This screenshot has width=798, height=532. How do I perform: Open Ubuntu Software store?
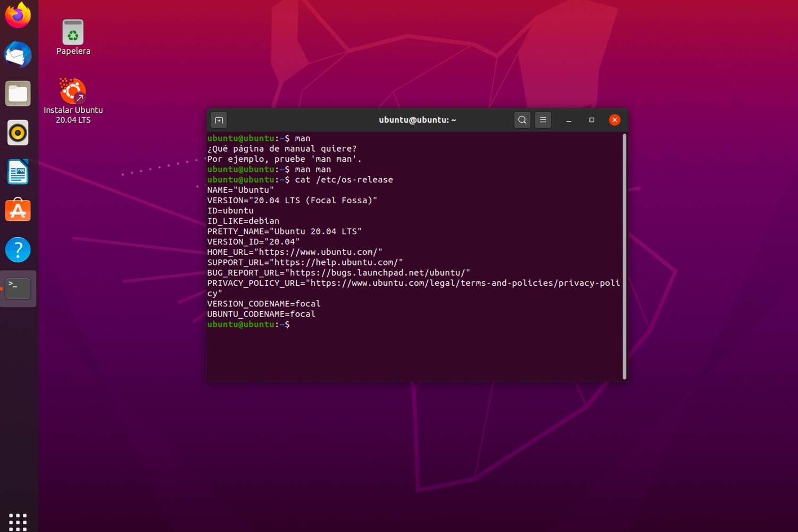click(18, 210)
